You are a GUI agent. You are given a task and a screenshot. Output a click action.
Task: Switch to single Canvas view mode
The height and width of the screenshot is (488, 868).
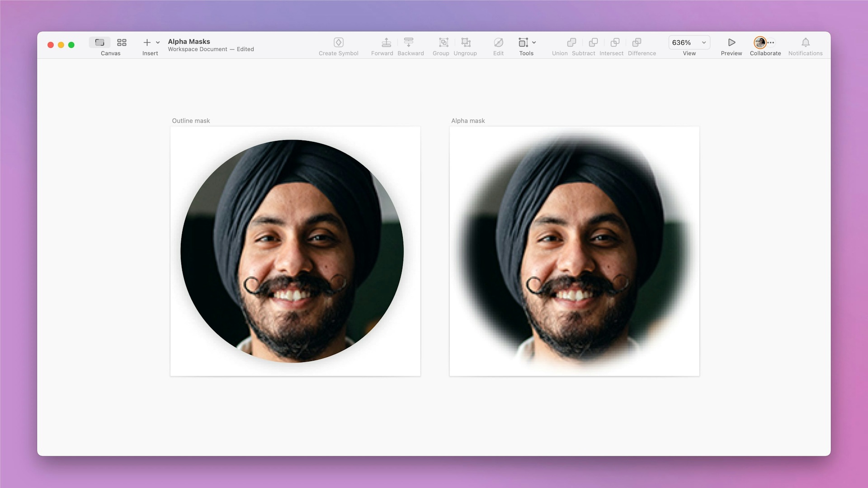coord(99,42)
